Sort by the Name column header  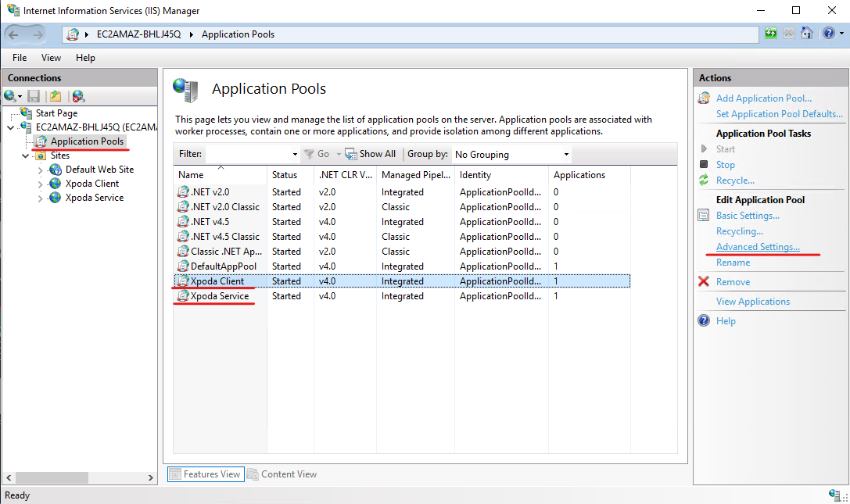click(x=220, y=175)
